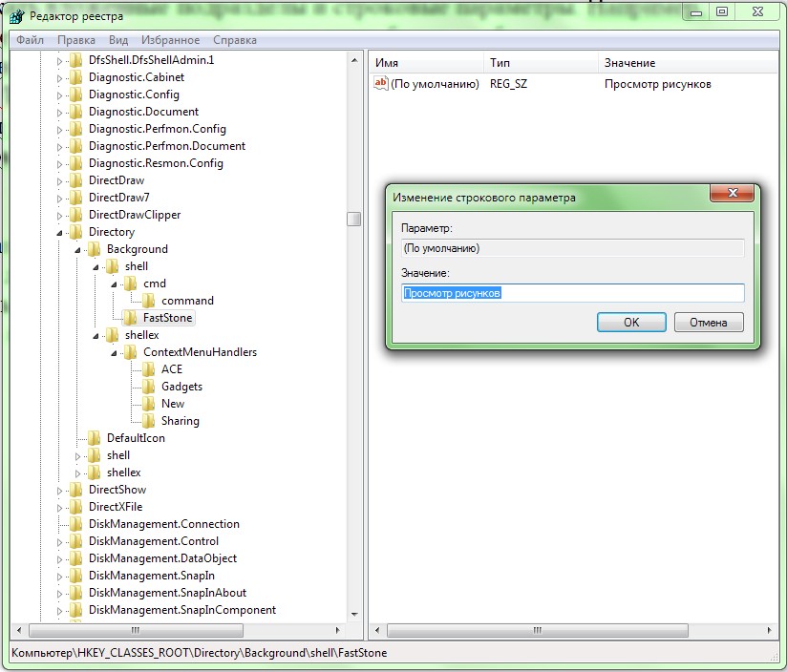This screenshot has width=787, height=672.
Task: Collapse the cmd key node
Action: point(115,283)
